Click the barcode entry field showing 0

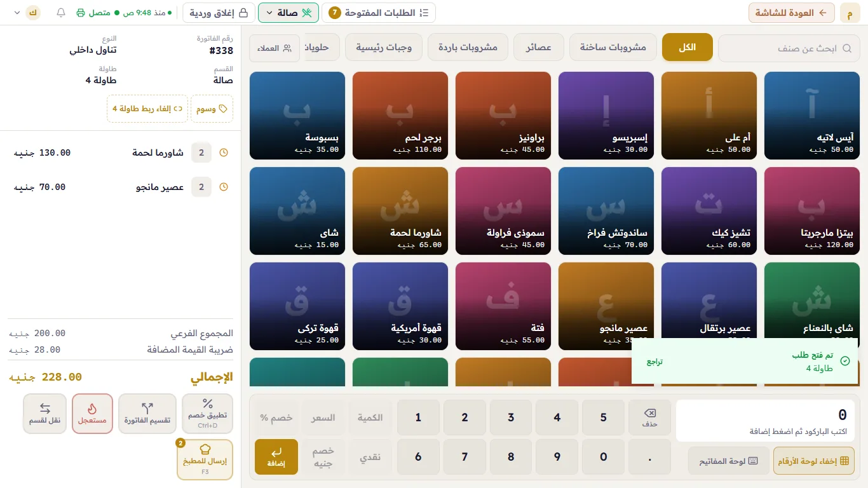pyautogui.click(x=765, y=421)
